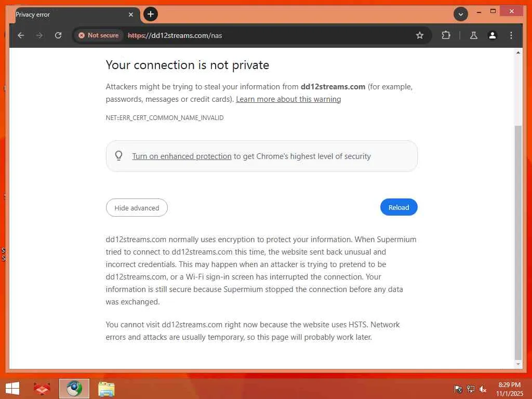Open the profile avatar icon
532x399 pixels.
pyautogui.click(x=492, y=35)
